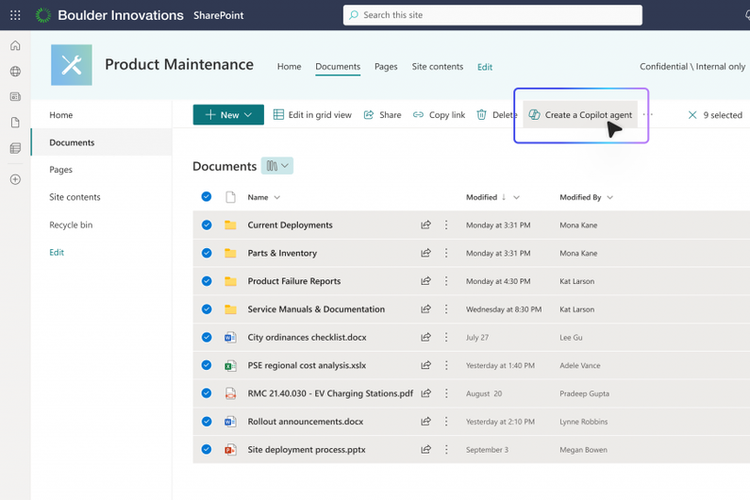This screenshot has height=500, width=750.
Task: Click the create plus icon in left rail
Action: point(15,179)
